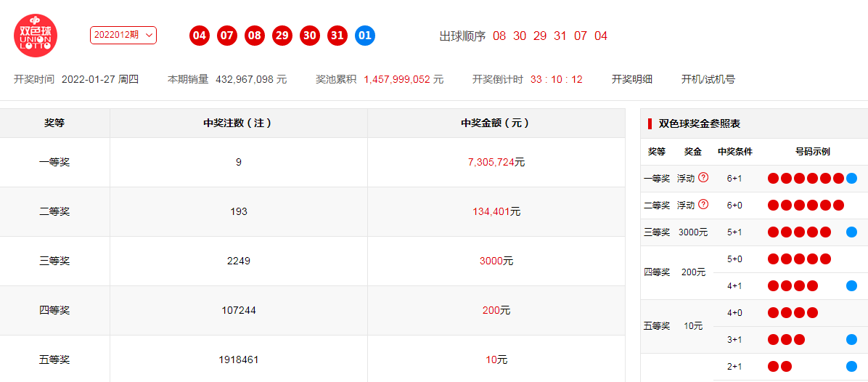Click the 双色球奖金参照表 heading
868x382 pixels.
click(699, 123)
